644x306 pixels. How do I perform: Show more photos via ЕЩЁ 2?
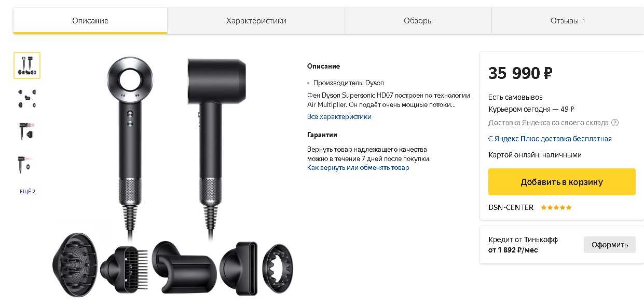pos(28,192)
